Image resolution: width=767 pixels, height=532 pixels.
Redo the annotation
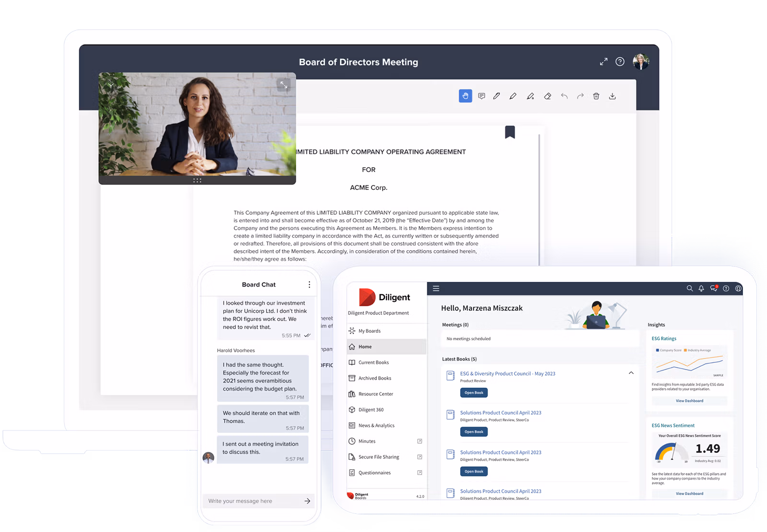pos(580,96)
